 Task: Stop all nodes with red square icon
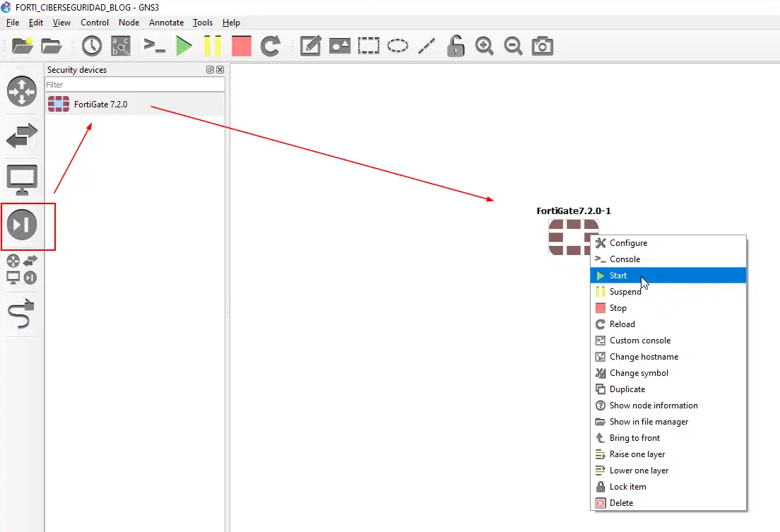[x=242, y=46]
